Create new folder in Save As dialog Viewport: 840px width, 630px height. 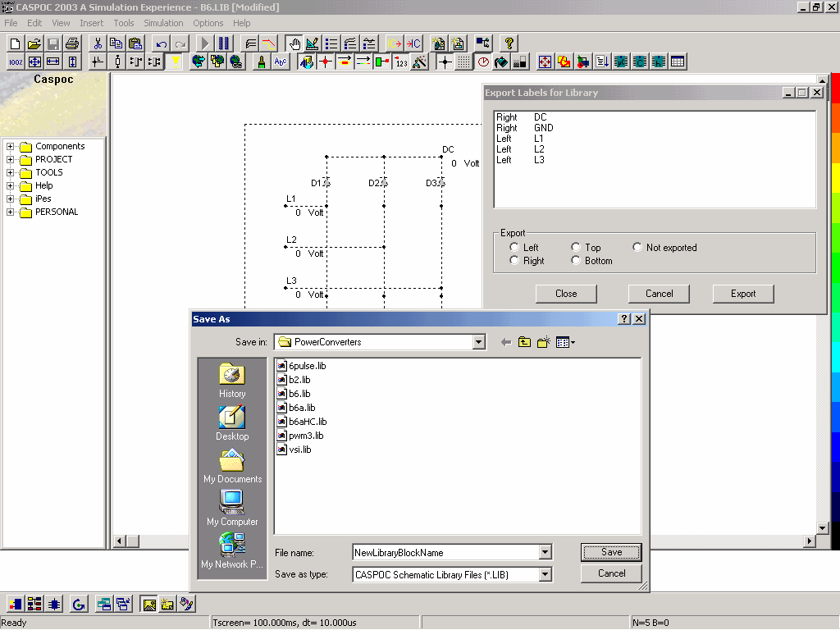tap(544, 342)
